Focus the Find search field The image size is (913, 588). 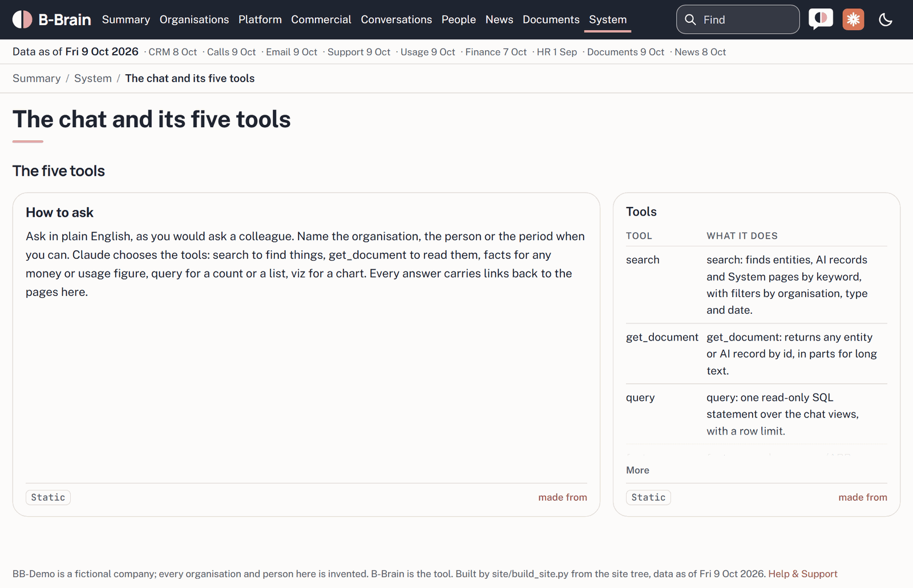pos(738,19)
